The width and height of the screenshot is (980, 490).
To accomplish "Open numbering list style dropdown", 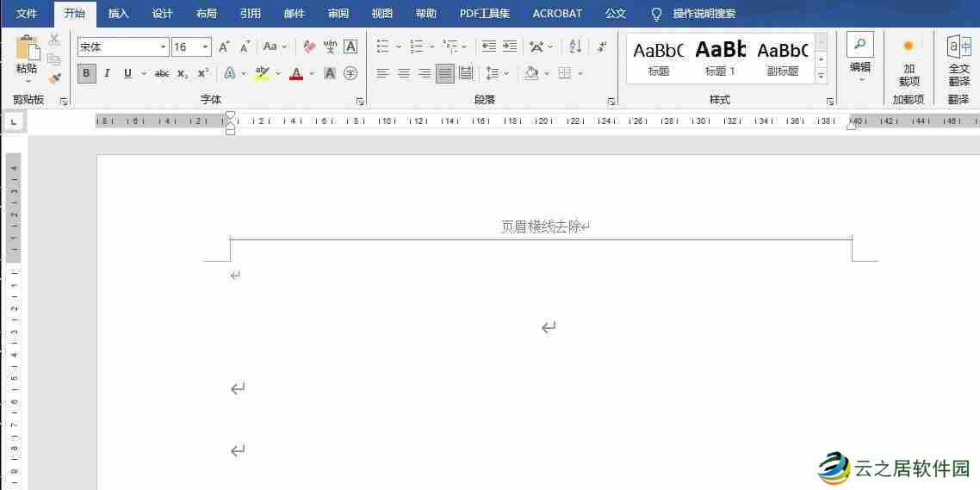I will click(x=432, y=47).
